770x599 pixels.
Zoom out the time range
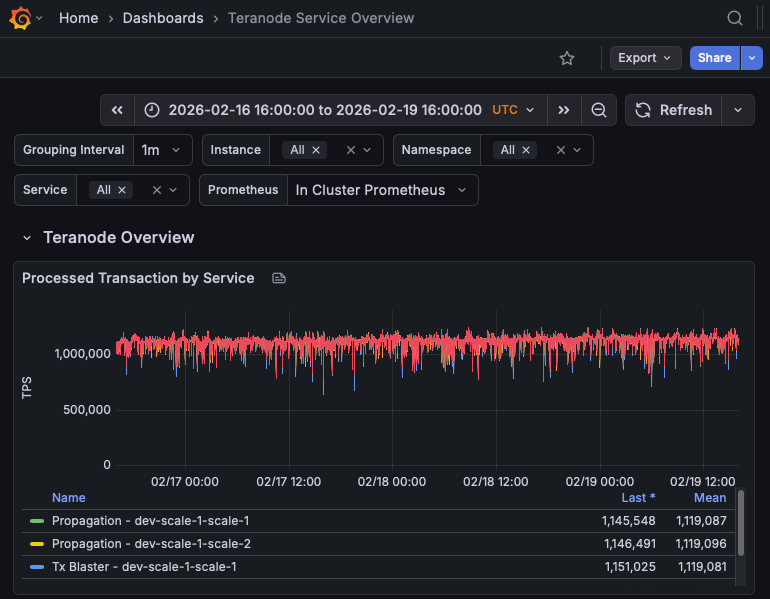pos(599,110)
